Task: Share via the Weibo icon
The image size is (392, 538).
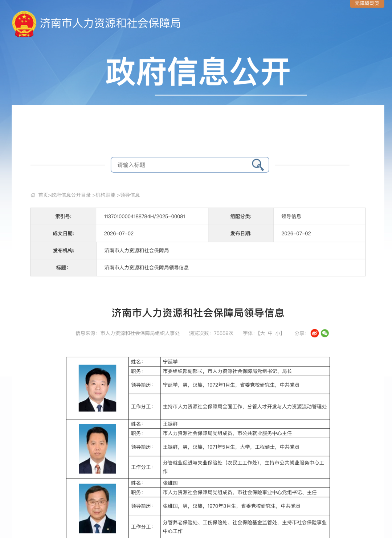Action: tap(315, 333)
